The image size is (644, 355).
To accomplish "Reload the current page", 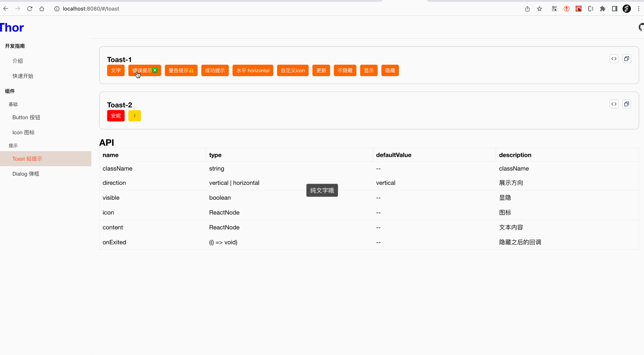I will 30,9.
